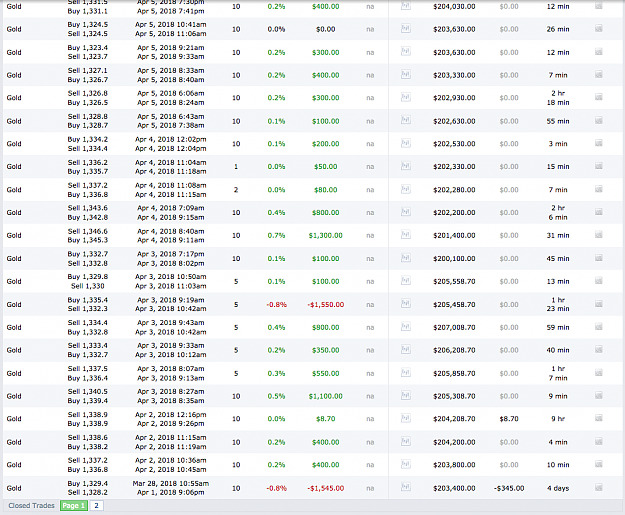The width and height of the screenshot is (625, 515).
Task: Open chart icon for the $202,530.00 balance row
Action: (406, 143)
